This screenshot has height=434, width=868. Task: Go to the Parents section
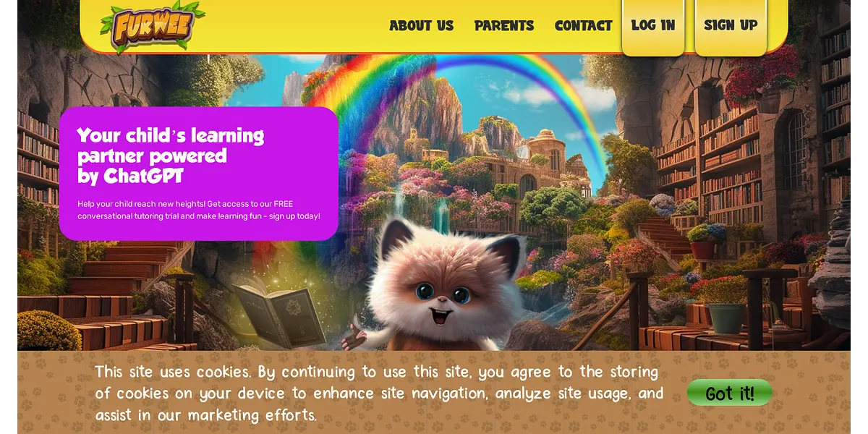[x=504, y=26]
